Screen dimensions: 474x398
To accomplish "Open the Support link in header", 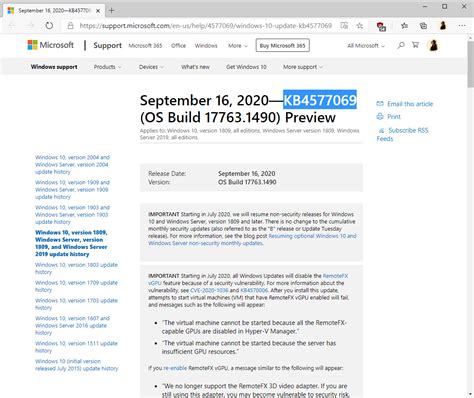I will coord(107,45).
